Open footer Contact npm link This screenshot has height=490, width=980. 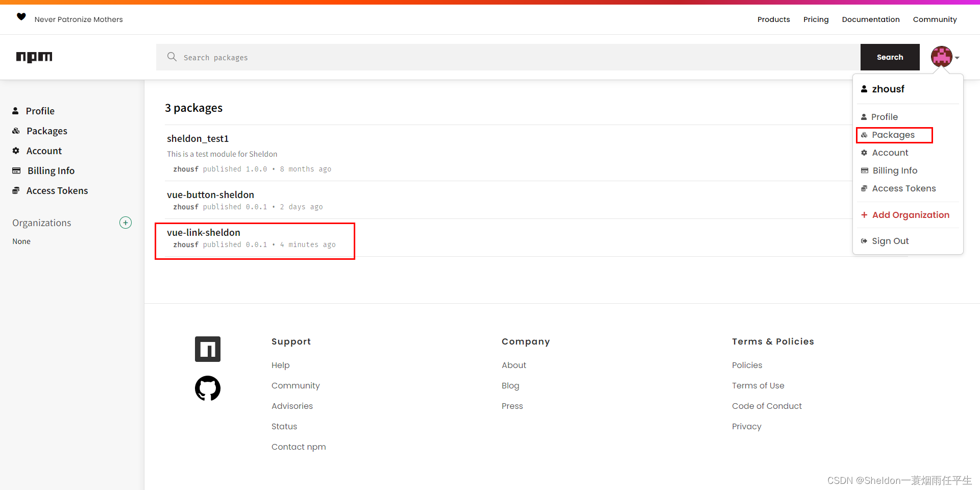(x=299, y=447)
